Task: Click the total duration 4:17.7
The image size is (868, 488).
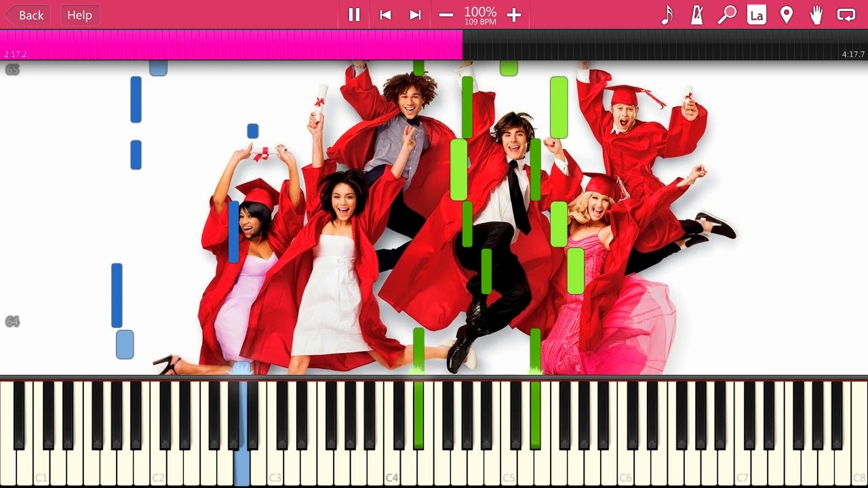Action: point(853,54)
